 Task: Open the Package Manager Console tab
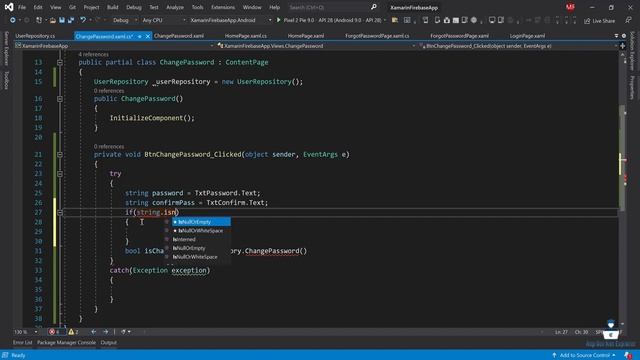click(67, 343)
